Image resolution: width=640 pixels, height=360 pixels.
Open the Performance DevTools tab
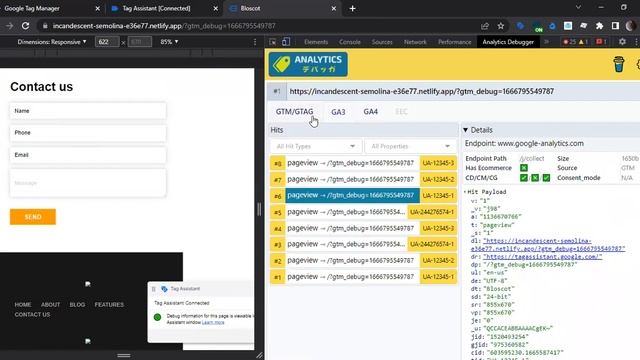coord(454,42)
